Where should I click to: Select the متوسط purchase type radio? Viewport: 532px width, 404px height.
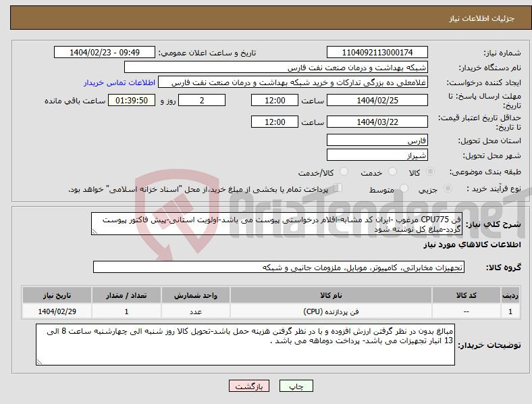[404, 188]
